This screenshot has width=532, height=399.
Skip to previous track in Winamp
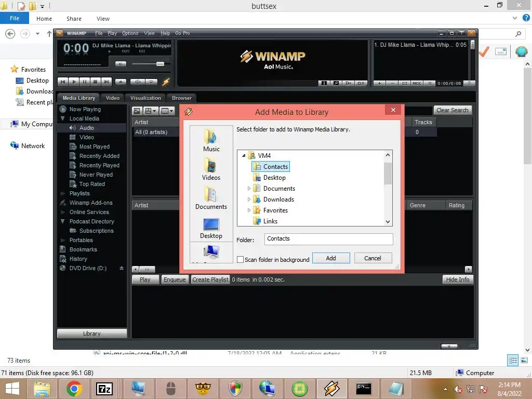click(63, 82)
